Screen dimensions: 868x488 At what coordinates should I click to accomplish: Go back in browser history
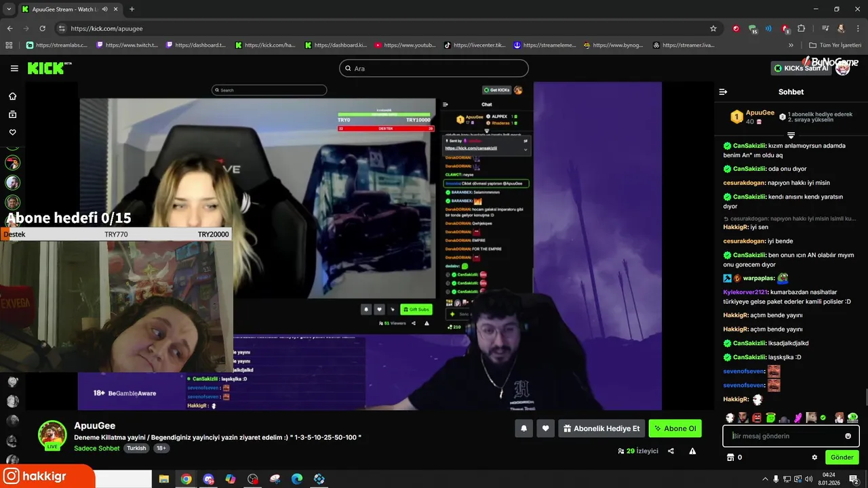tap(9, 28)
